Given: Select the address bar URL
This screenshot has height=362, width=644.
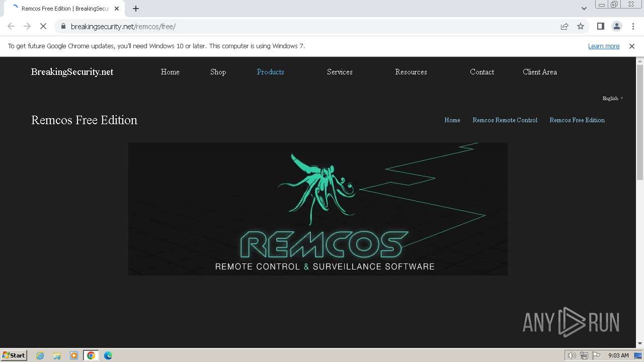Looking at the screenshot, I should (123, 27).
